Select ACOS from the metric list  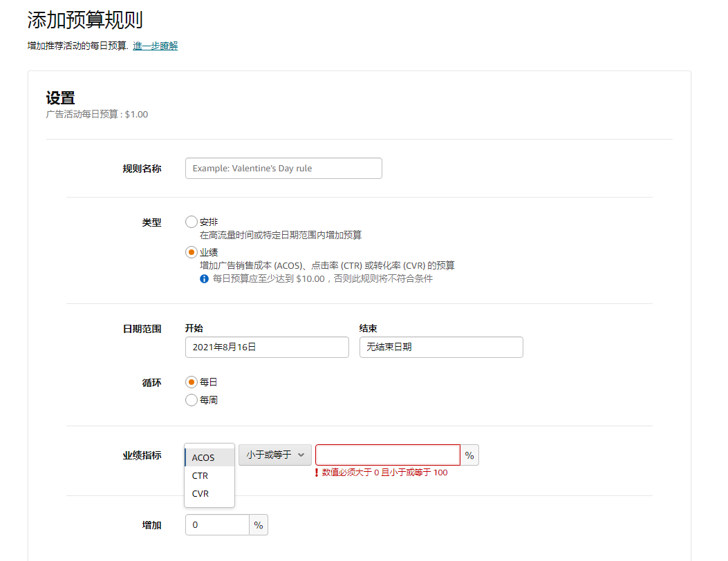pyautogui.click(x=203, y=457)
